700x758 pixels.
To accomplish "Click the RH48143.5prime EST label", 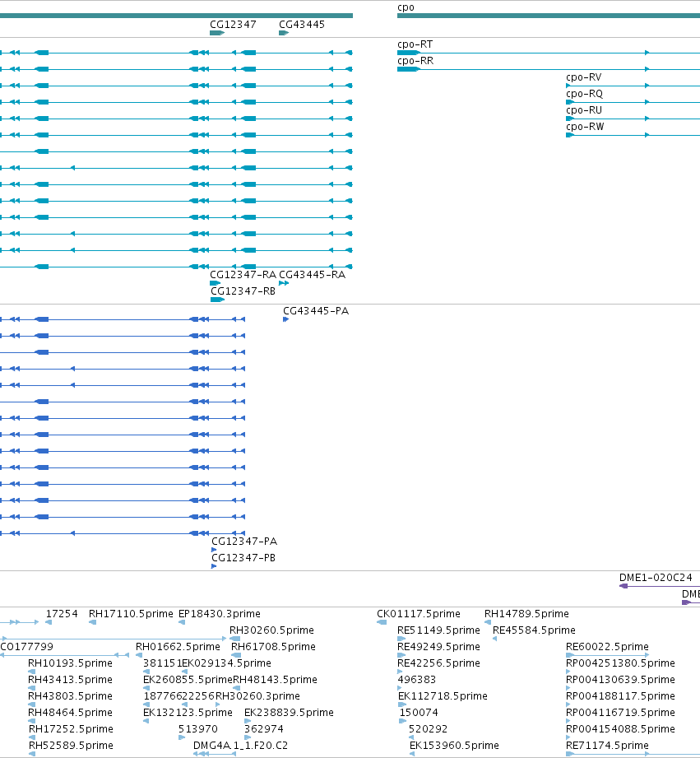I will 275,679.
